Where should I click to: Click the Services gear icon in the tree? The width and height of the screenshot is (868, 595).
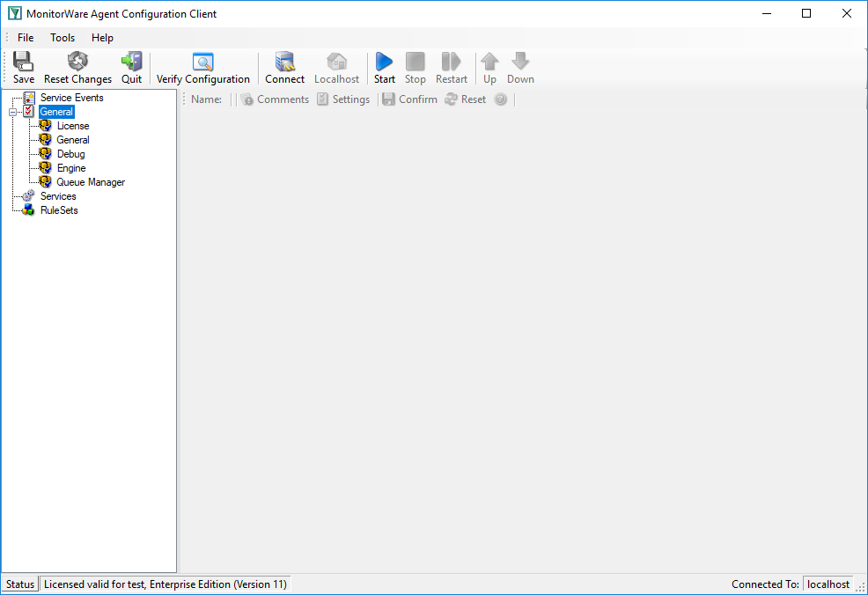click(x=28, y=196)
